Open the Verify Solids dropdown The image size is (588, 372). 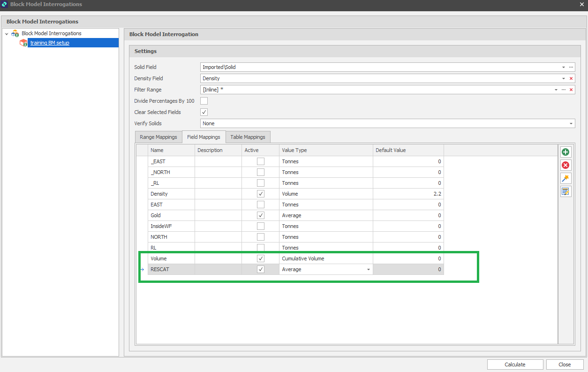pos(571,123)
